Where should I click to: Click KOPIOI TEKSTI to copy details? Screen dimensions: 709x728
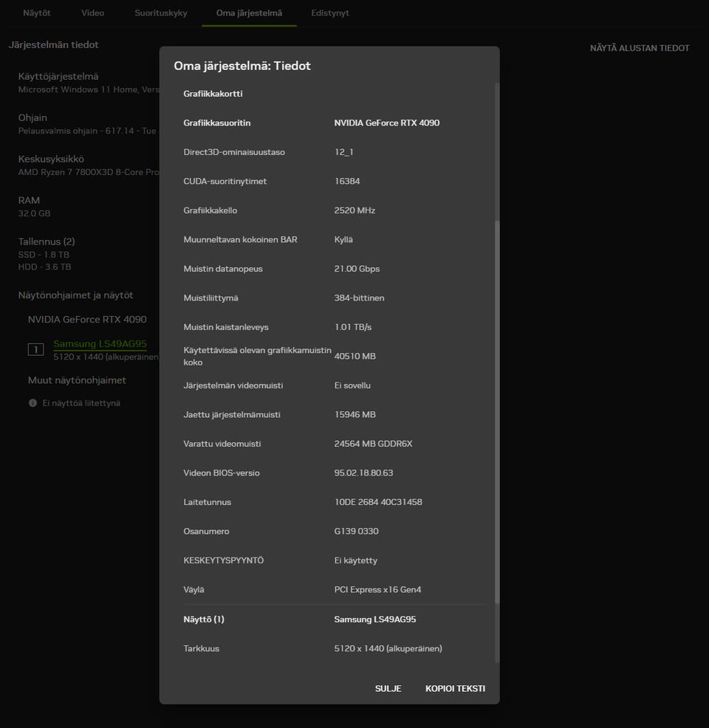click(x=455, y=689)
